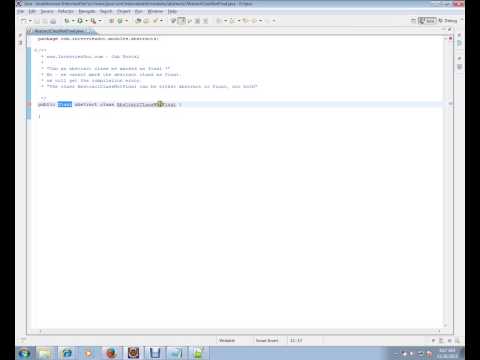Click the Eclipse taskbar icon
The image size is (480, 360).
[133, 353]
